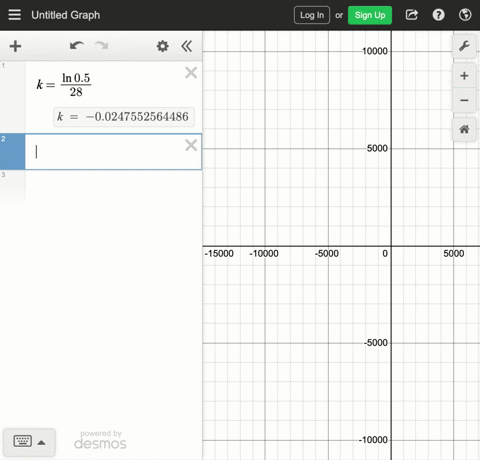Show the on-screen keyboard icon
This screenshot has width=480, height=460.
(x=23, y=441)
